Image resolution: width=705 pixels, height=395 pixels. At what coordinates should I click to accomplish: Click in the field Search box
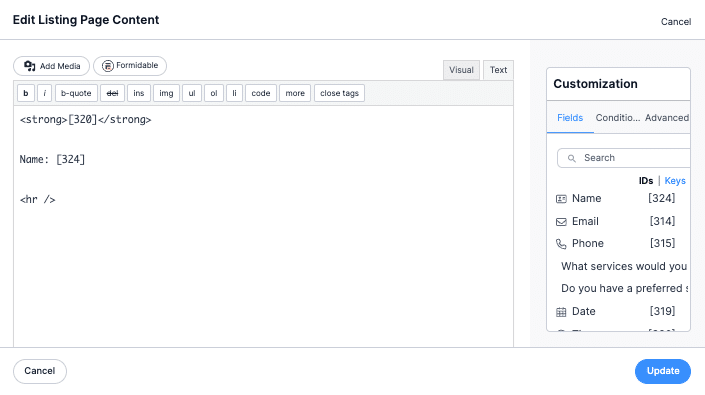point(624,158)
